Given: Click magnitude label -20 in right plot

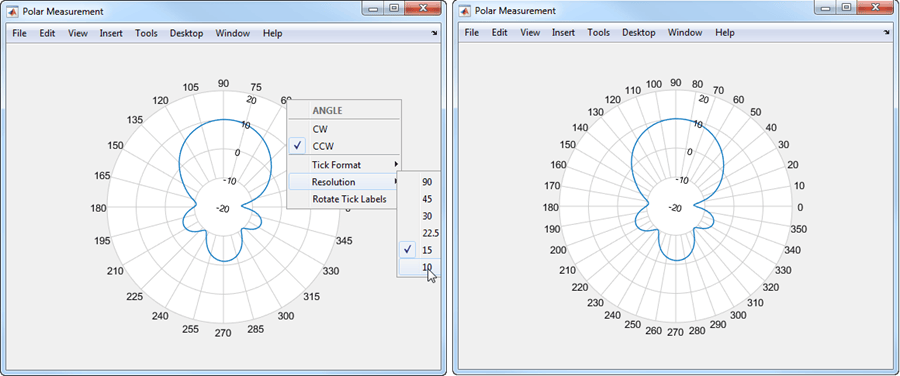Looking at the screenshot, I should 674,208.
